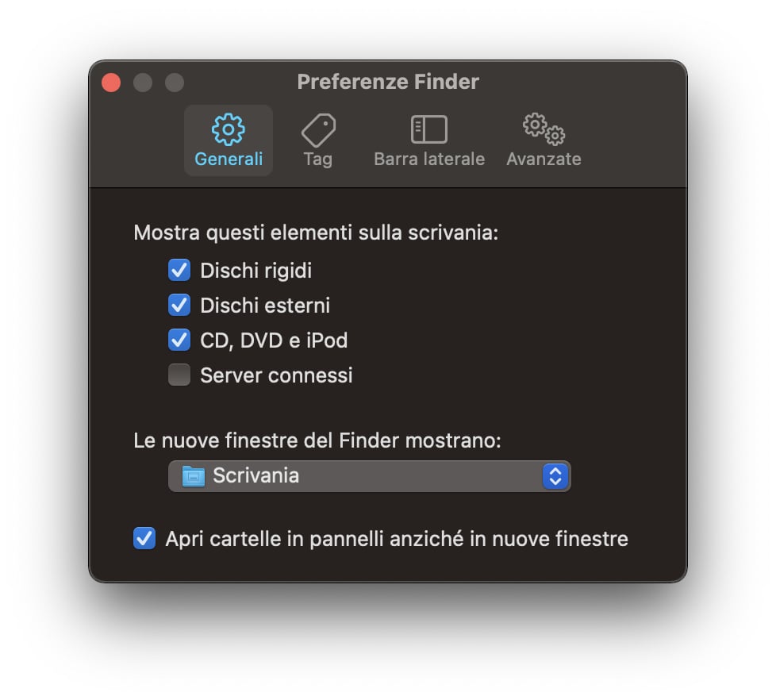Click the red close window button
This screenshot has height=700, width=776.
tap(111, 83)
